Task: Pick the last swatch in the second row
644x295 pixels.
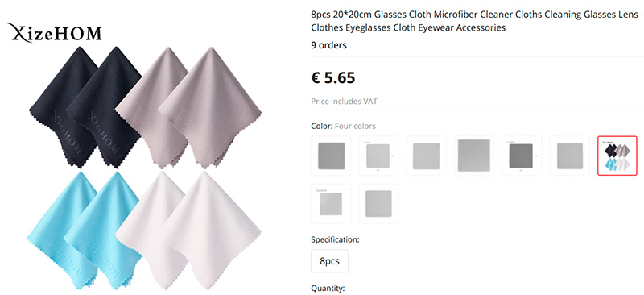Action: coord(378,203)
